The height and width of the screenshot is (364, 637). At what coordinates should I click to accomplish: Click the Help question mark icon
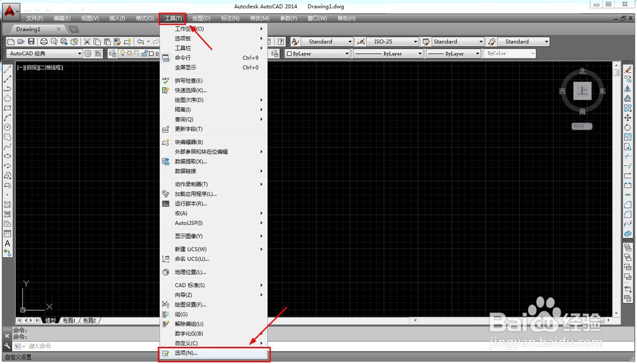[281, 41]
